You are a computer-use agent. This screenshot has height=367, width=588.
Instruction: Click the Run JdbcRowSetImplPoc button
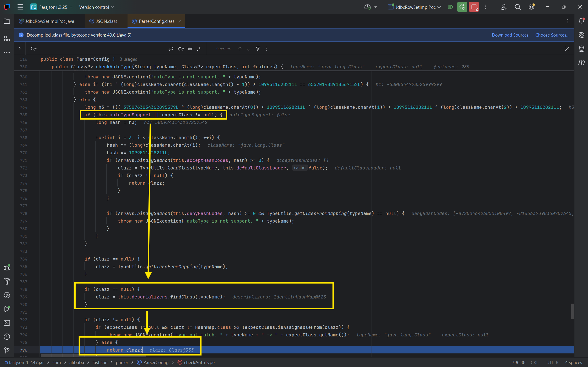click(450, 7)
